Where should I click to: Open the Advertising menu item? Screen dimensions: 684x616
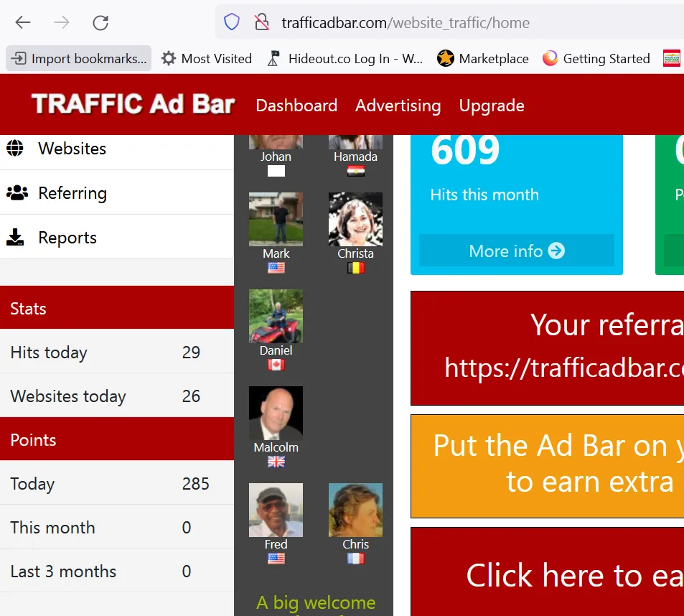(398, 106)
